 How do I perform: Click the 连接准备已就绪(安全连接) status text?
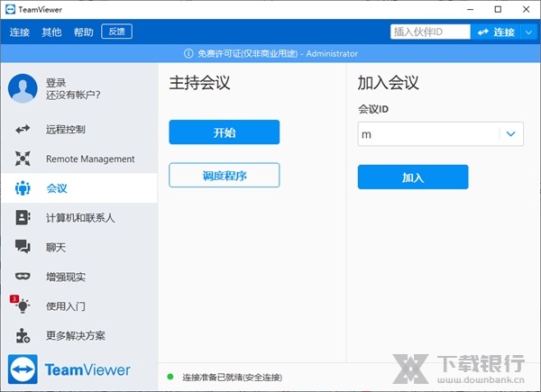tap(233, 378)
